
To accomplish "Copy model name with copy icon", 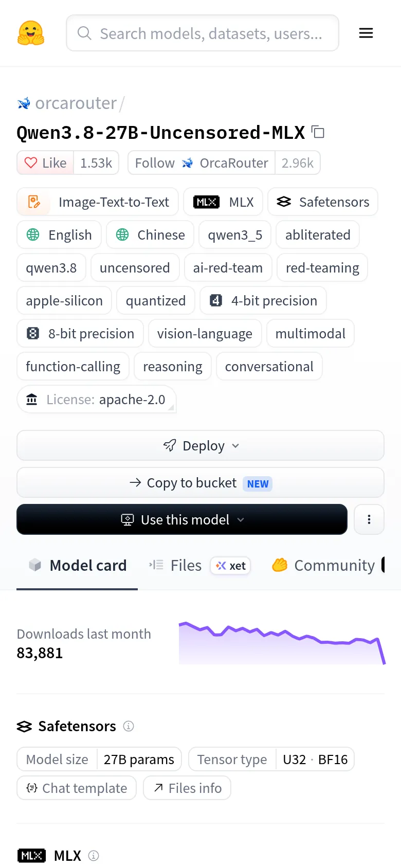I will tap(318, 132).
